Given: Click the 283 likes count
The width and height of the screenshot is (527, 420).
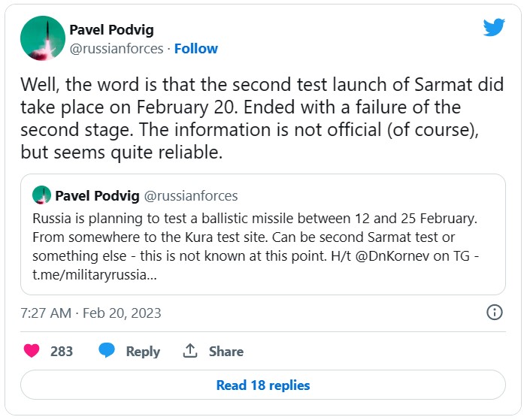Looking at the screenshot, I should point(62,351).
